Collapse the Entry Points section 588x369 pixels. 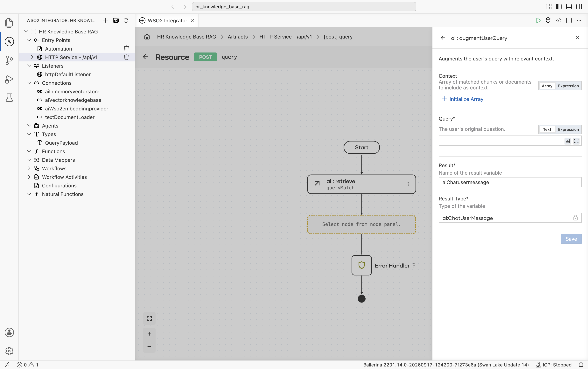29,40
